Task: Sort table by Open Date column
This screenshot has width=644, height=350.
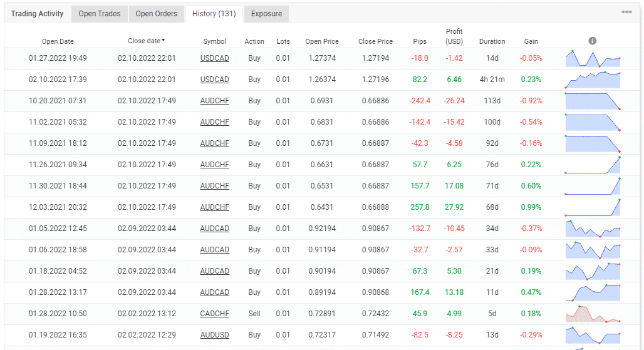Action: [x=58, y=41]
